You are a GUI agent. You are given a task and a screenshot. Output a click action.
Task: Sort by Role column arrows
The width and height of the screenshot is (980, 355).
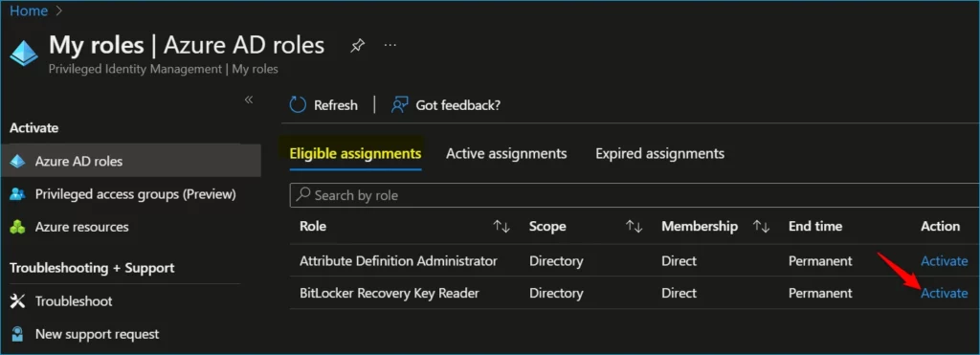click(x=501, y=226)
